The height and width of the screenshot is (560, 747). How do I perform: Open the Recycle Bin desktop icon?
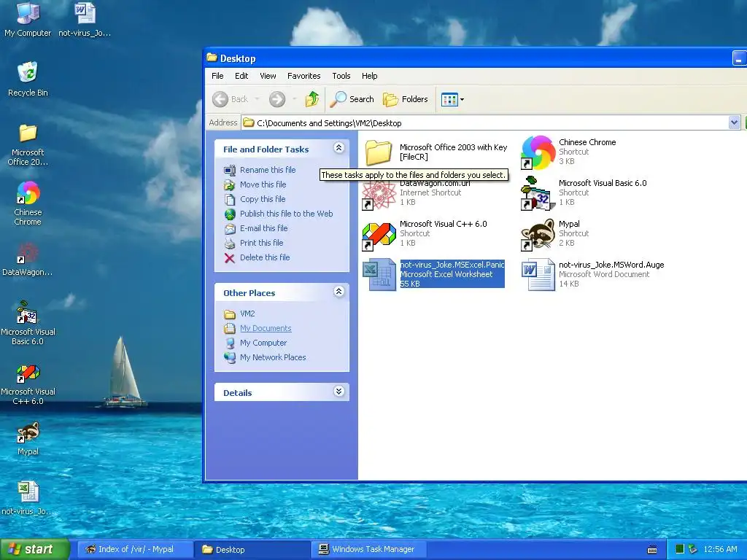(x=28, y=79)
